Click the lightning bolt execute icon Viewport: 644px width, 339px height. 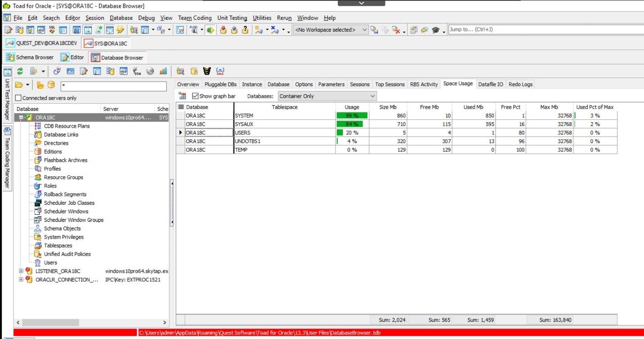[x=120, y=30]
